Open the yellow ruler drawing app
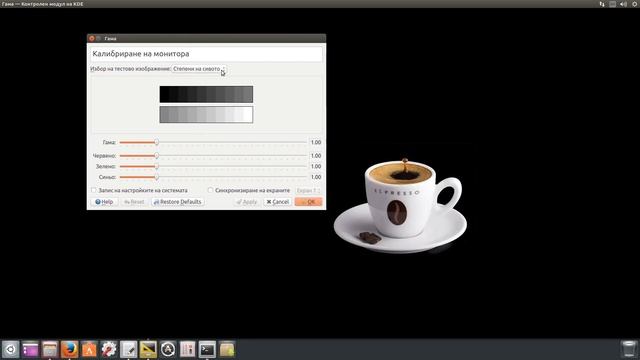Image resolution: width=640 pixels, height=360 pixels. click(x=148, y=349)
